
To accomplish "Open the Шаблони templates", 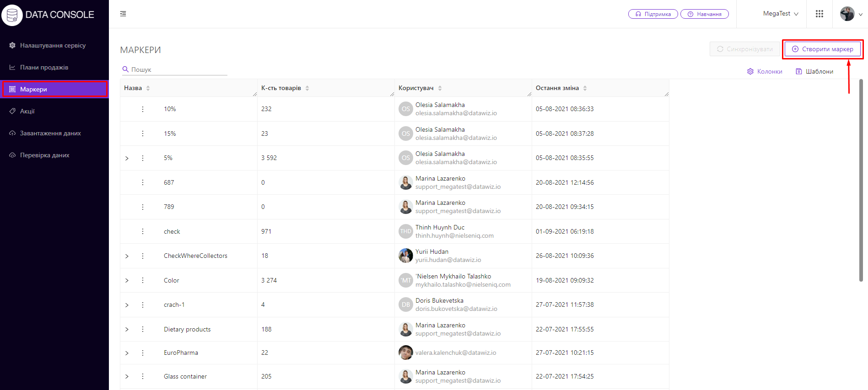I will [x=814, y=71].
